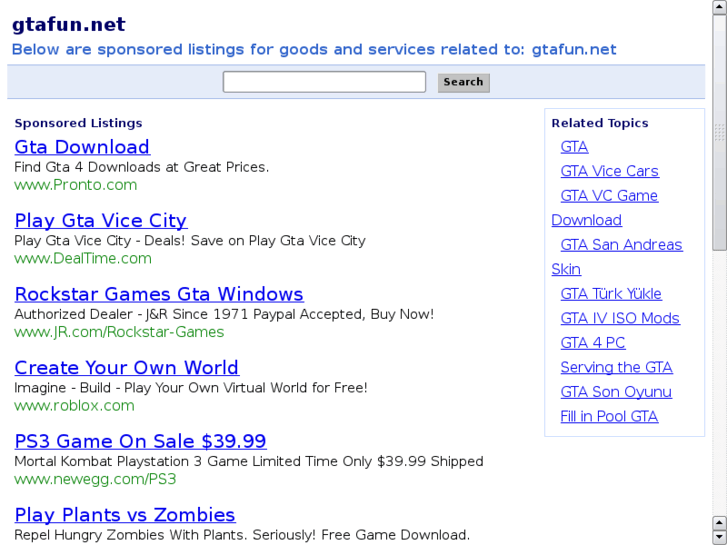Screen dimensions: 727x545
Task: Select the GTA 4 PC topic
Action: click(593, 343)
